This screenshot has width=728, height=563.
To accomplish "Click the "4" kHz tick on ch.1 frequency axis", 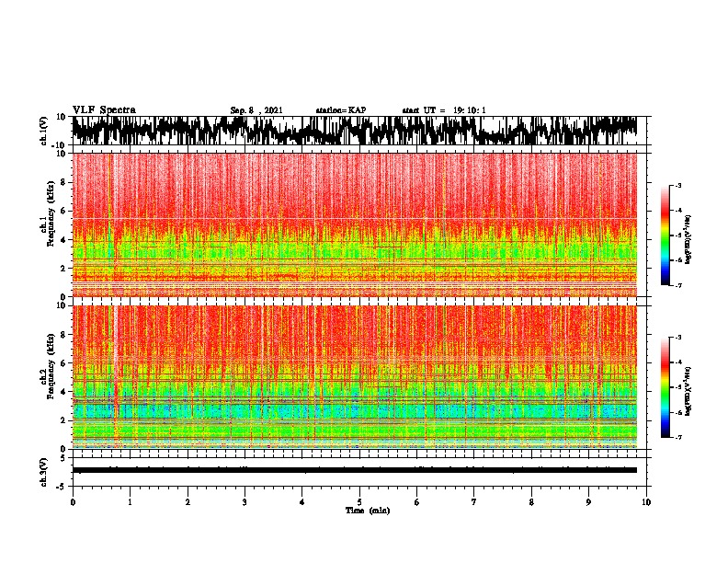I will (63, 240).
